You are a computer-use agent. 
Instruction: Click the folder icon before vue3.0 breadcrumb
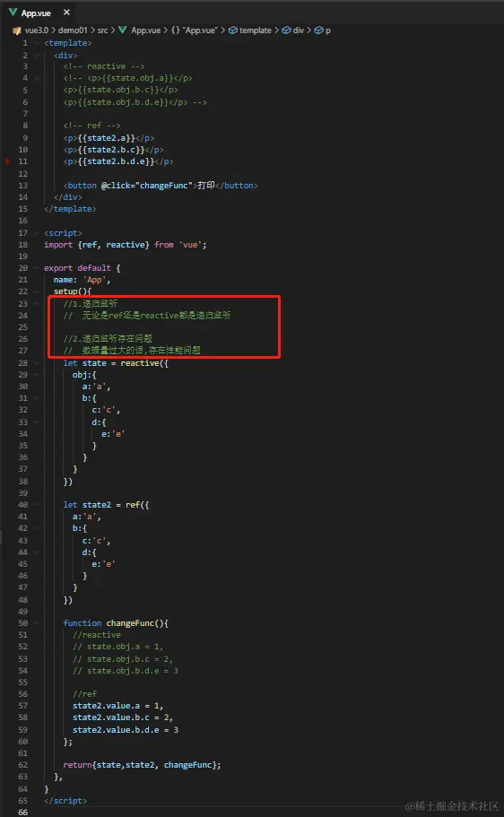point(17,30)
